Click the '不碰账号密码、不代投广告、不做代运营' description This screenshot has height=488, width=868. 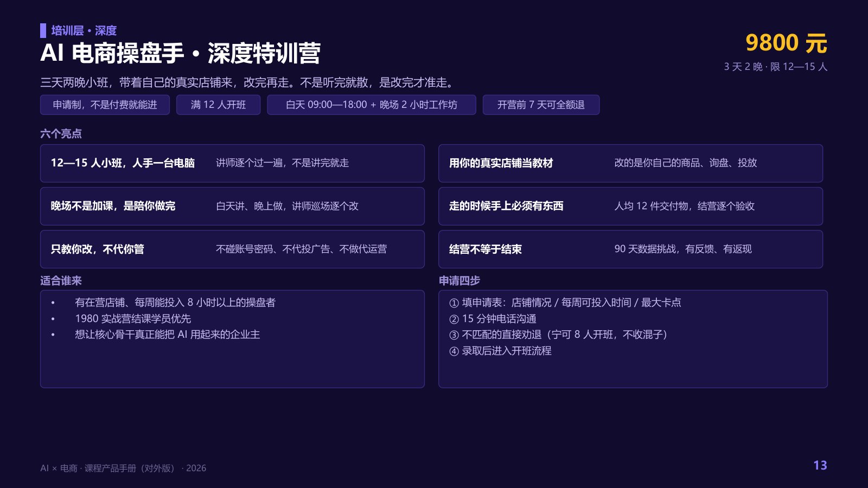click(301, 249)
